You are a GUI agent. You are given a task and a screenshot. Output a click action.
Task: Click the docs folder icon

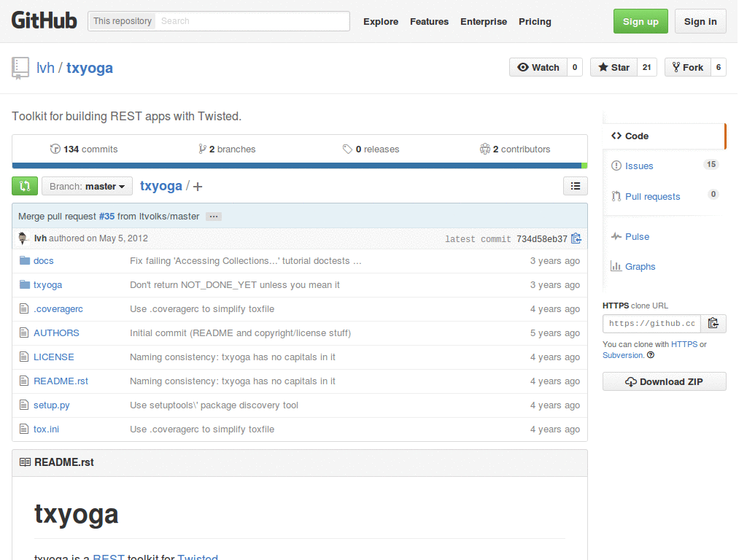tap(25, 260)
